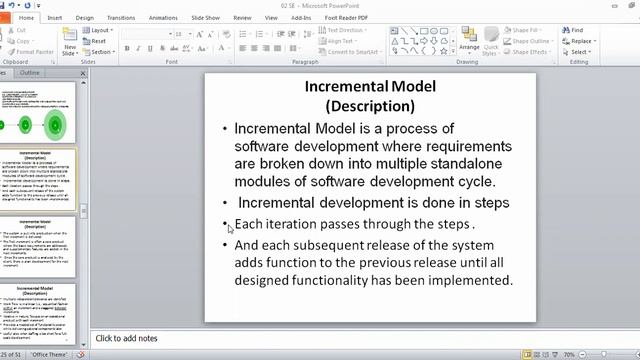Open the Columns dropdown

[x=294, y=48]
